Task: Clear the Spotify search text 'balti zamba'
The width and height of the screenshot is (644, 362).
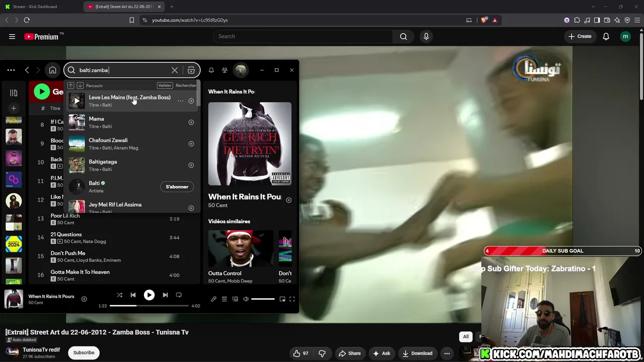Action: click(175, 70)
